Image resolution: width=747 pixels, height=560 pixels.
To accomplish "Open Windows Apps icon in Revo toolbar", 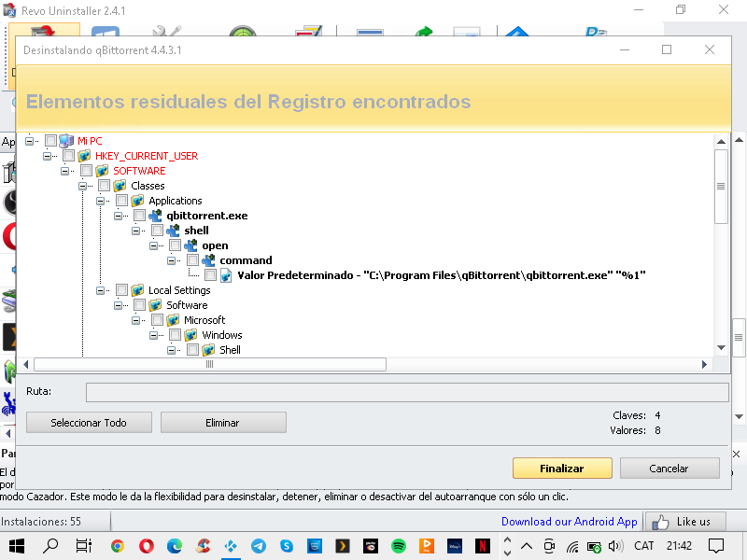I will coord(106,32).
